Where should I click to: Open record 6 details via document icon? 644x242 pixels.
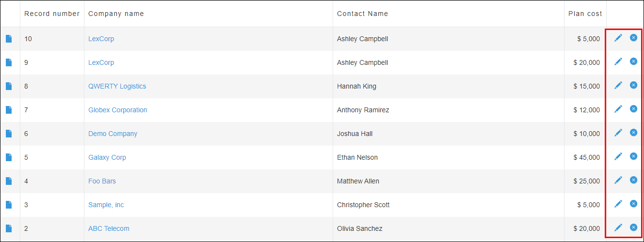click(9, 134)
